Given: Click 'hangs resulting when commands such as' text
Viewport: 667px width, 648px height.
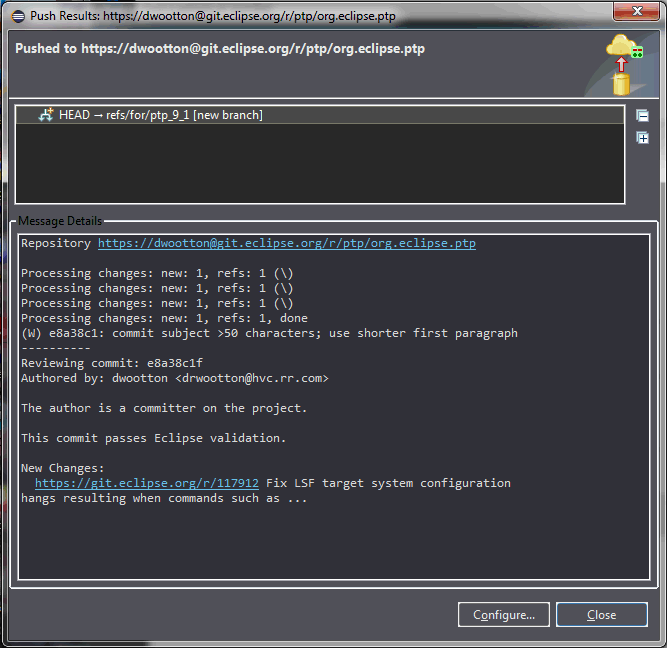Looking at the screenshot, I should 164,498.
